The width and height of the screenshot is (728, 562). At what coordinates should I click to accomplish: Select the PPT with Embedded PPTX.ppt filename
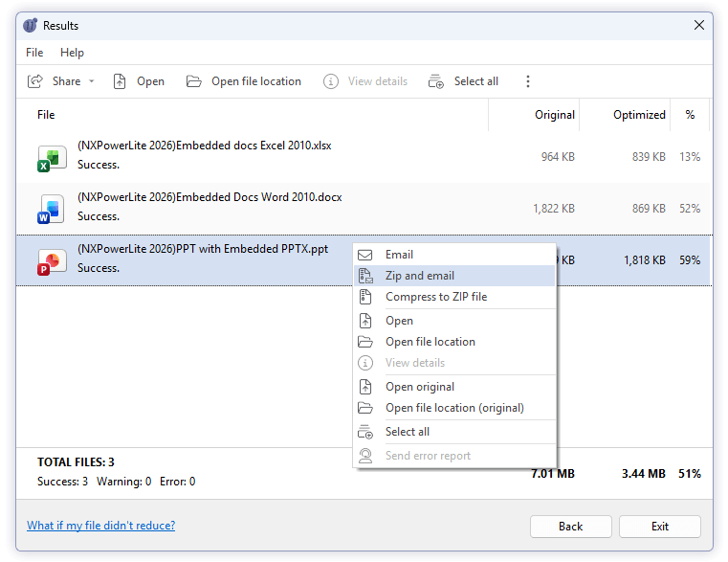203,249
